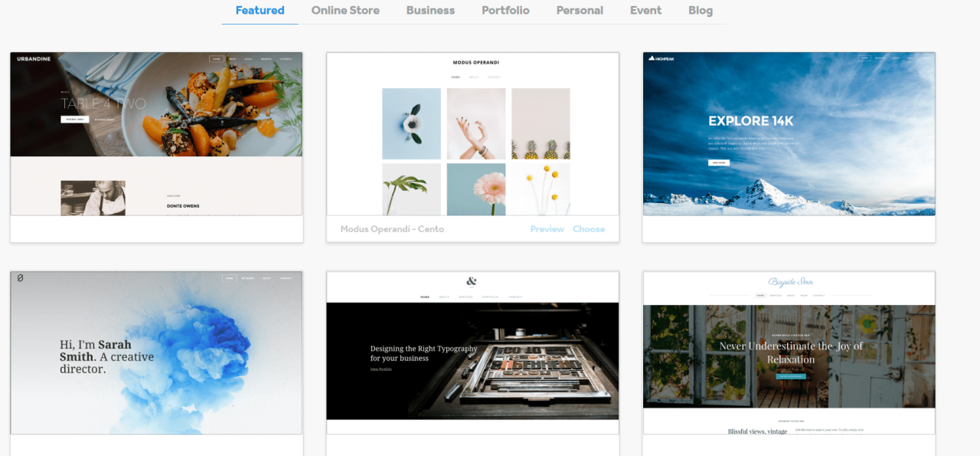Click the Modus Operandi - Cento theme name
The width and height of the screenshot is (980, 456).
click(x=391, y=228)
